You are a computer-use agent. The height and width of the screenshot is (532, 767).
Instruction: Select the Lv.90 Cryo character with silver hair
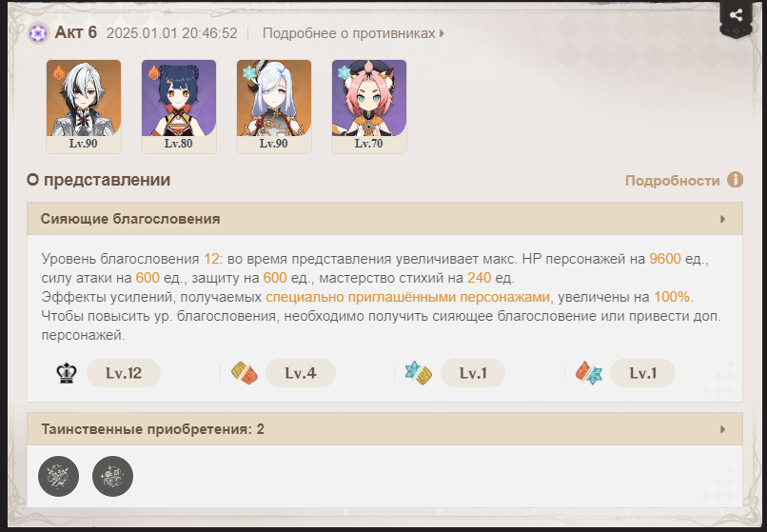[274, 107]
